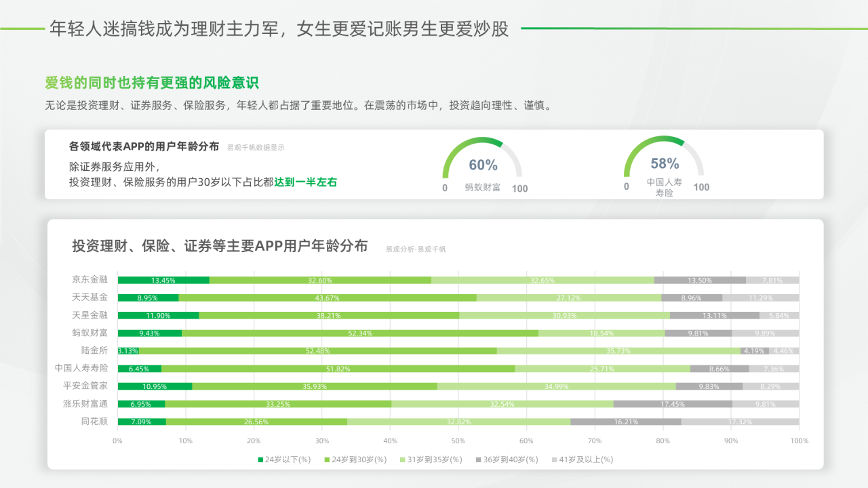Click the 0% axis tick label
The image size is (868, 488).
117,441
